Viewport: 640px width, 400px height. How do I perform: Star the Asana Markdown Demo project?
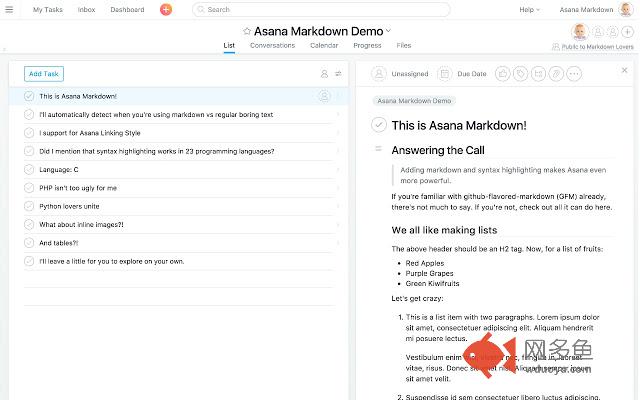[247, 31]
